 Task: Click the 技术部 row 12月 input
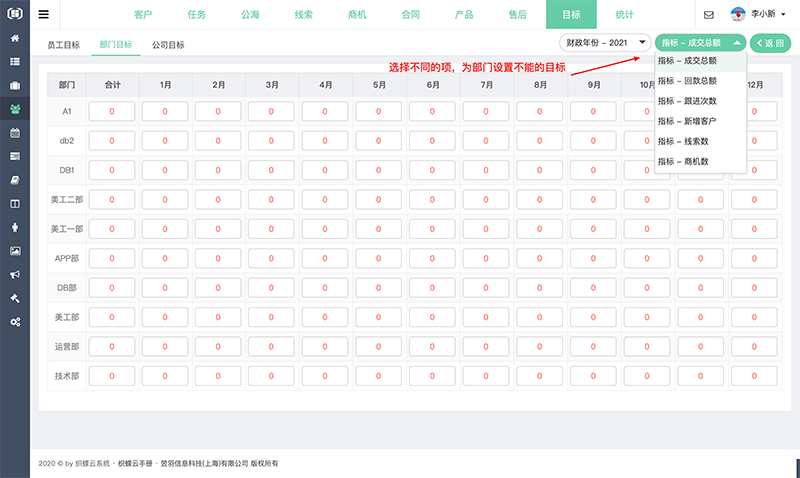(x=754, y=376)
